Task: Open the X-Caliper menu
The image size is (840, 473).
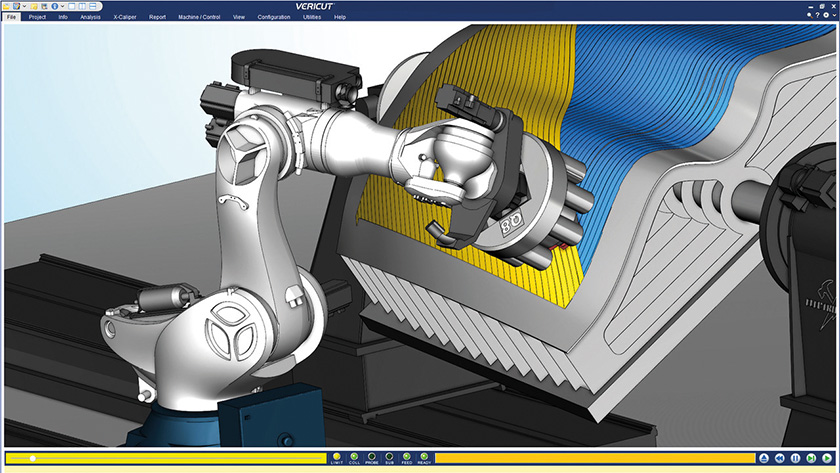Action: [125, 17]
